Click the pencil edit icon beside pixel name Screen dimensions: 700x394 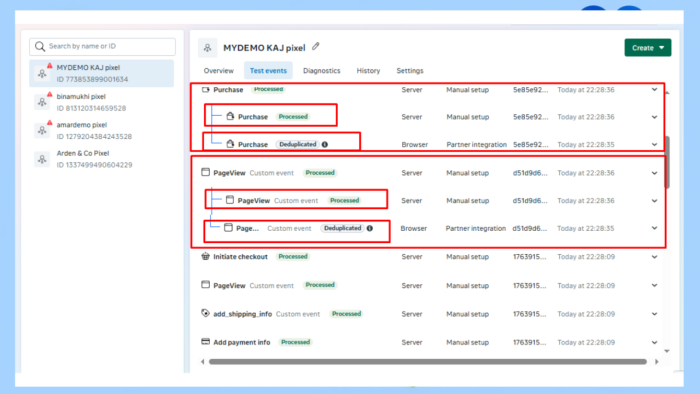coord(316,46)
